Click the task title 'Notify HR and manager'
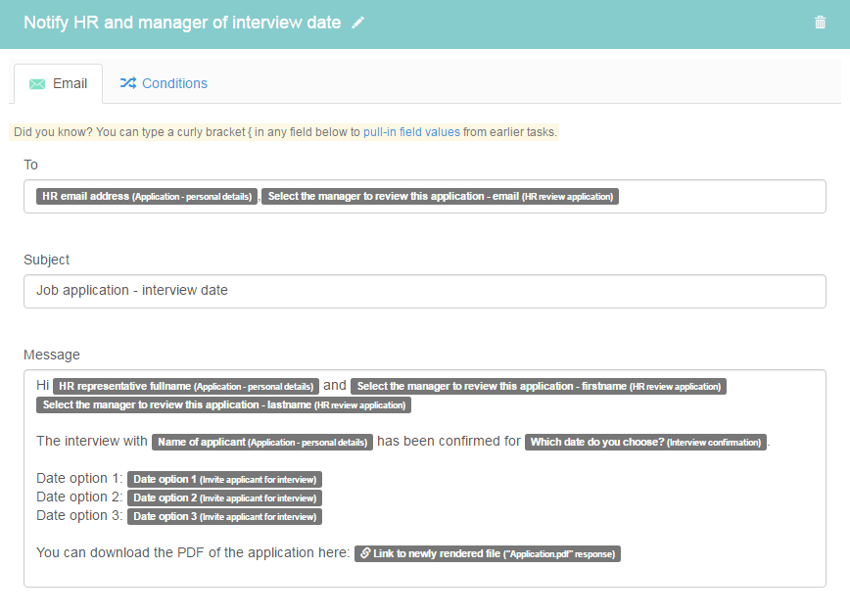The width and height of the screenshot is (850, 616). pyautogui.click(x=182, y=23)
